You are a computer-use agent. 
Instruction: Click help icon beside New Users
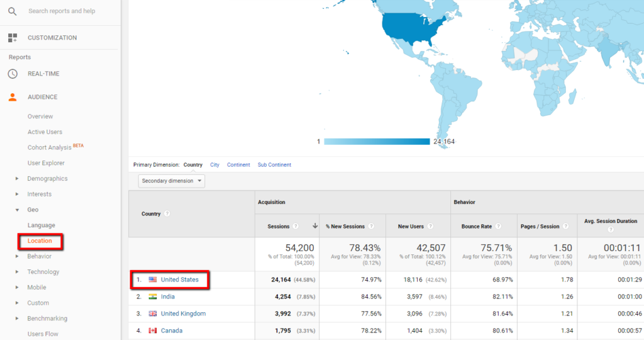pyautogui.click(x=430, y=227)
